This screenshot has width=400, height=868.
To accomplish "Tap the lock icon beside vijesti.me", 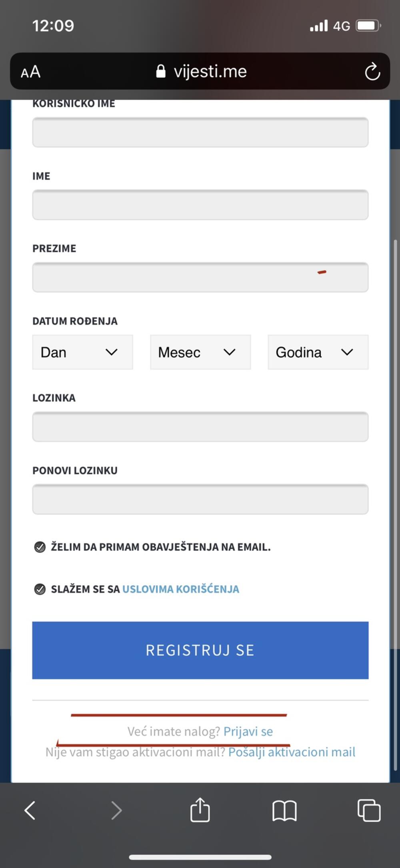I will point(161,71).
